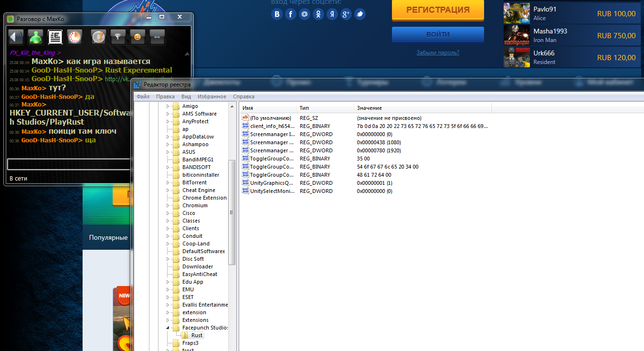Image resolution: width=644 pixels, height=351 pixels.
Task: Collapse the Facepunch Studios registry key
Action: point(168,328)
